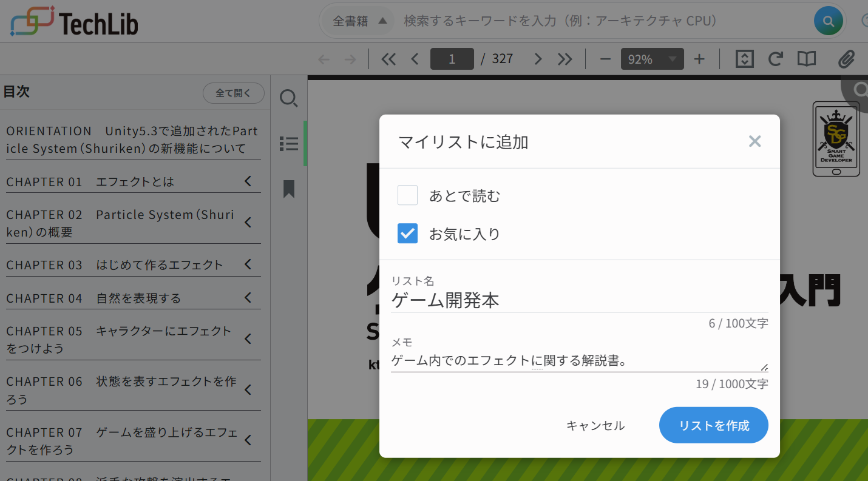
Task: Open the 92% zoom level dropdown
Action: (652, 59)
